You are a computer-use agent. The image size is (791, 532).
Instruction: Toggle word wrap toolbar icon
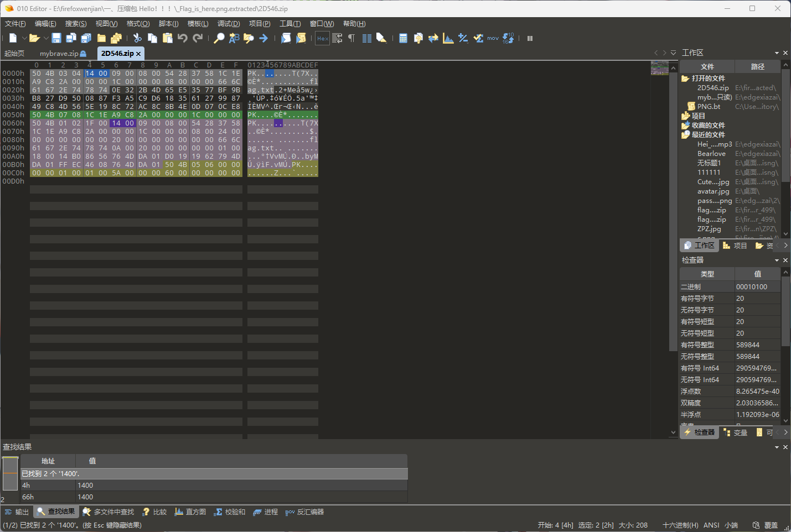337,38
